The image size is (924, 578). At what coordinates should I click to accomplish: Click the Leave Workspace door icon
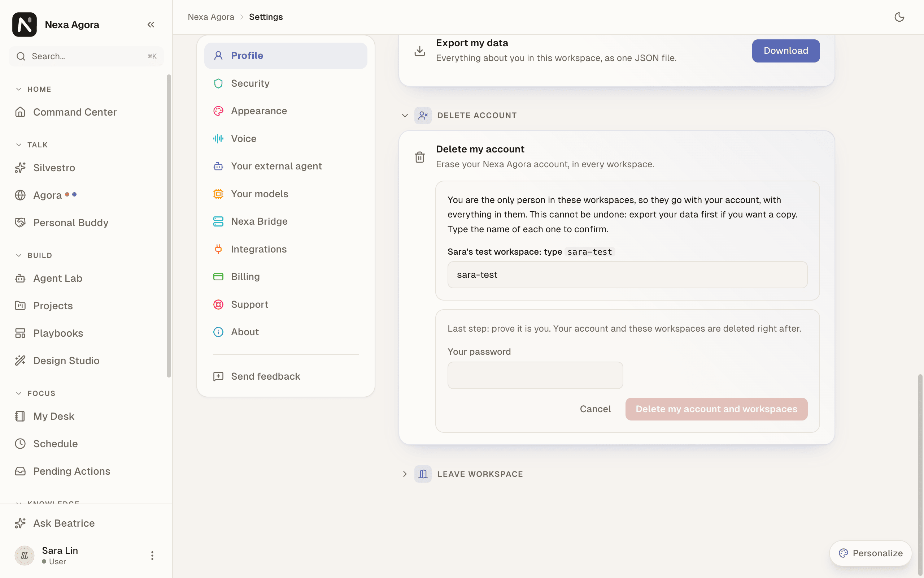[x=423, y=474]
